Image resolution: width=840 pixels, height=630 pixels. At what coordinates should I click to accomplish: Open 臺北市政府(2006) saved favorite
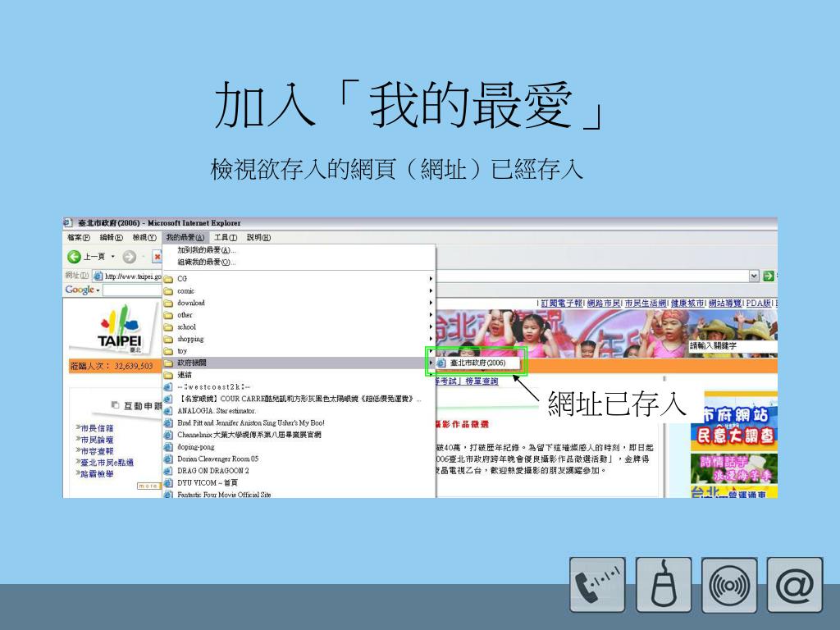pos(477,363)
